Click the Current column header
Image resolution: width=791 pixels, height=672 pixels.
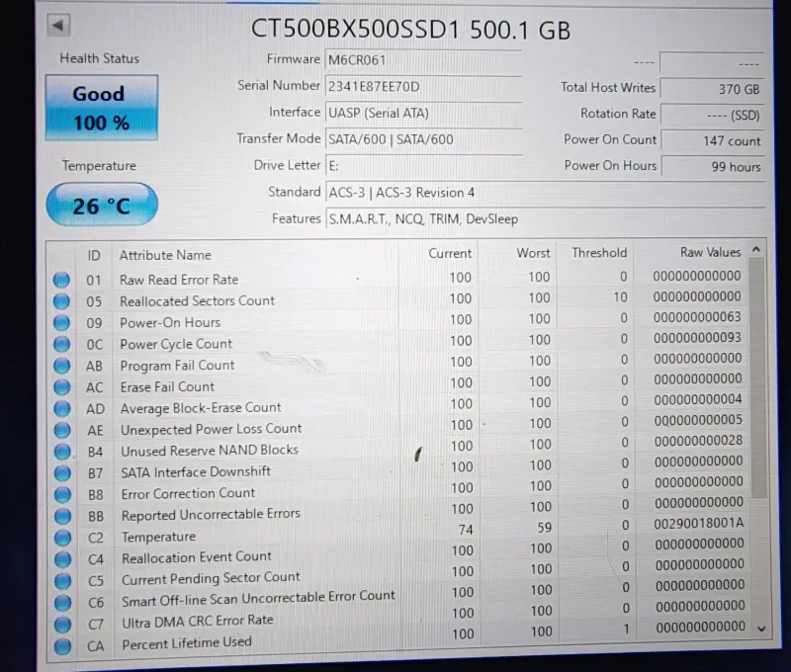click(x=450, y=253)
